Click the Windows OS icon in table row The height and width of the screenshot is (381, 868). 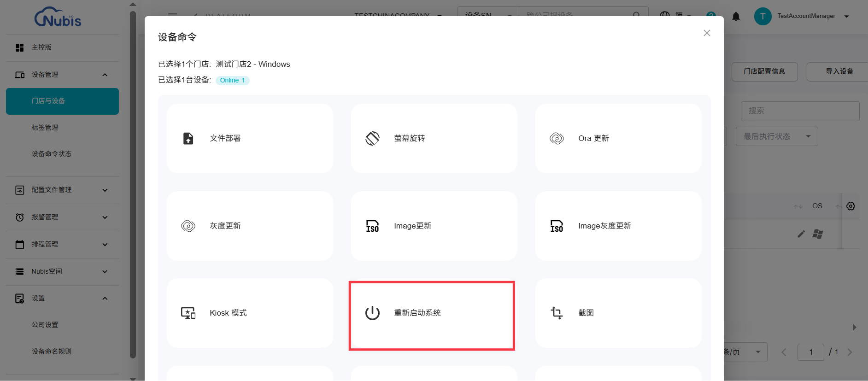coord(818,234)
